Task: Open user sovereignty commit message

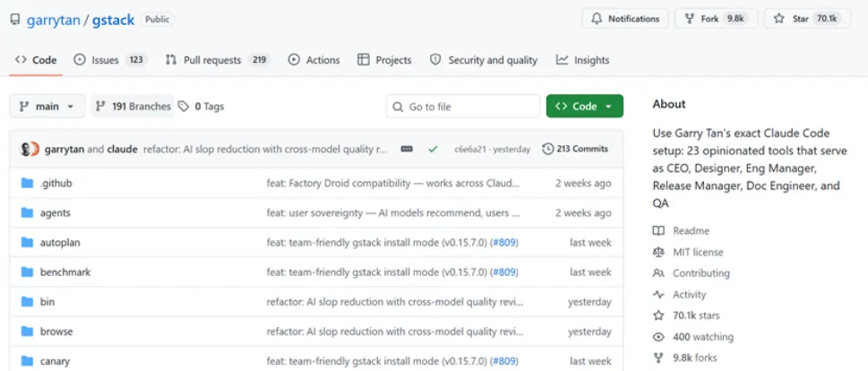Action: [392, 212]
